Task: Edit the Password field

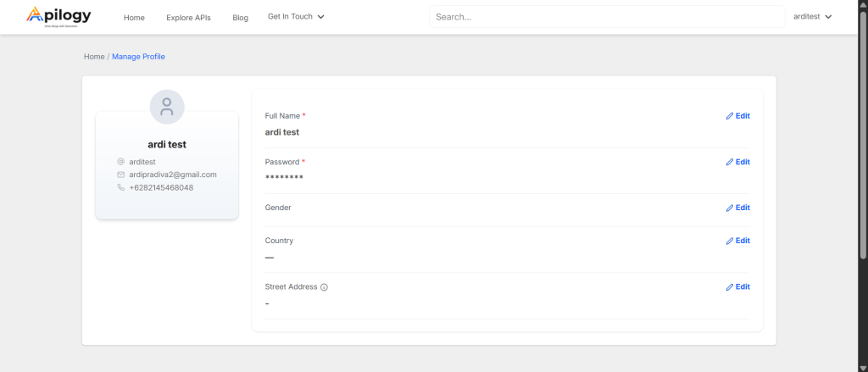Action: 737,162
